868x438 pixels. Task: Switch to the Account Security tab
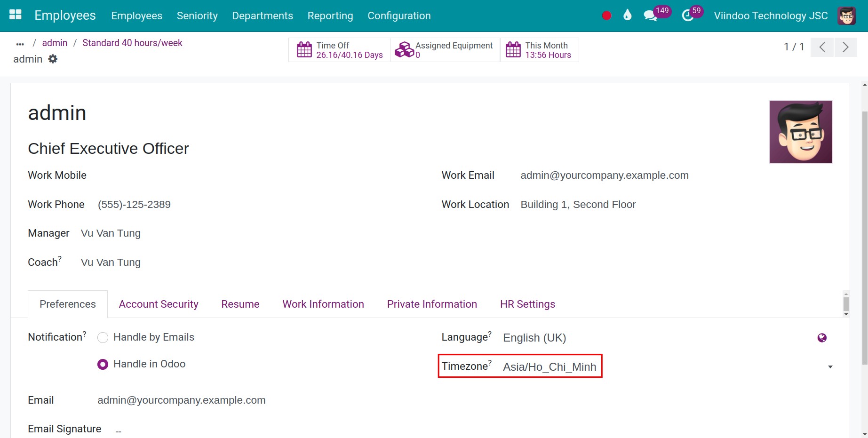coord(159,304)
